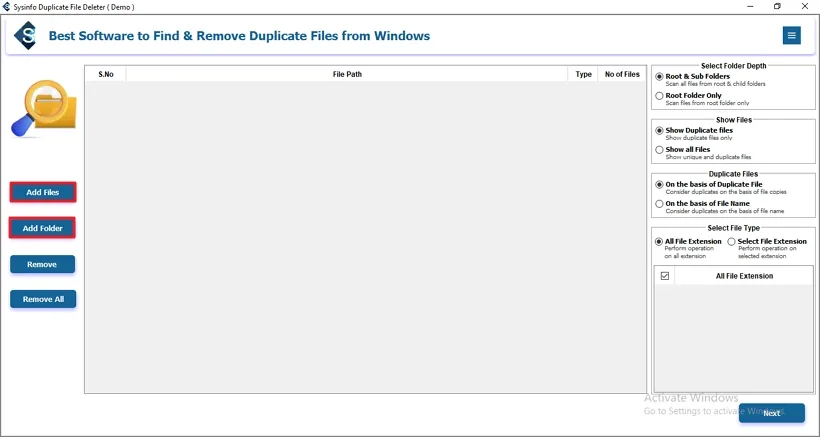Click the Sysinfo logo in the header
Screen dimensions: 820x437
(25, 36)
